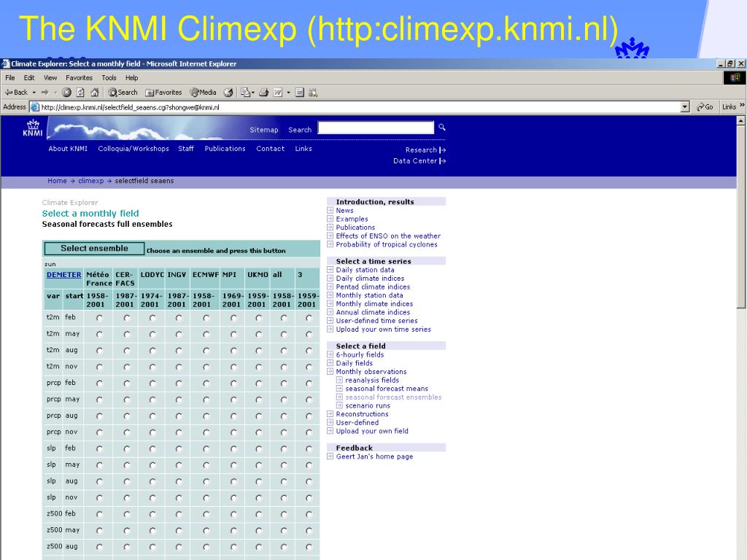Viewport: 747px width, 560px height.
Task: Open the History toolbar icon
Action: [x=228, y=93]
